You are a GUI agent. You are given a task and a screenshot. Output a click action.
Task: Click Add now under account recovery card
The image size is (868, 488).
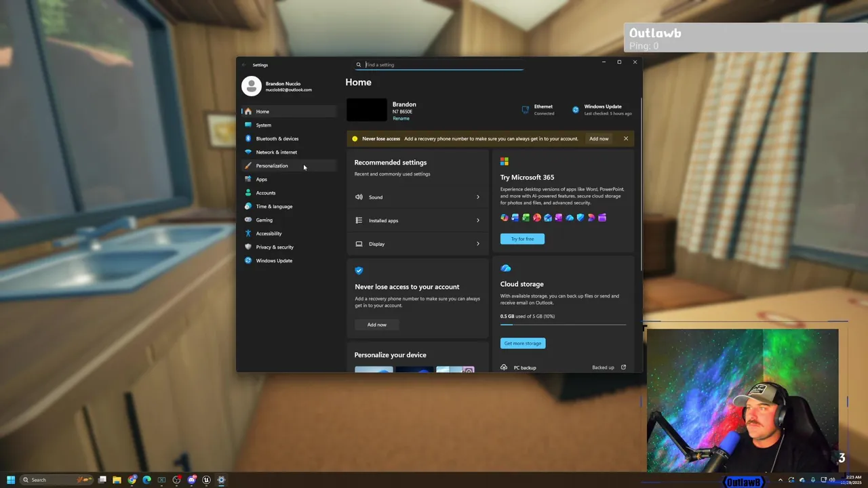tap(377, 325)
